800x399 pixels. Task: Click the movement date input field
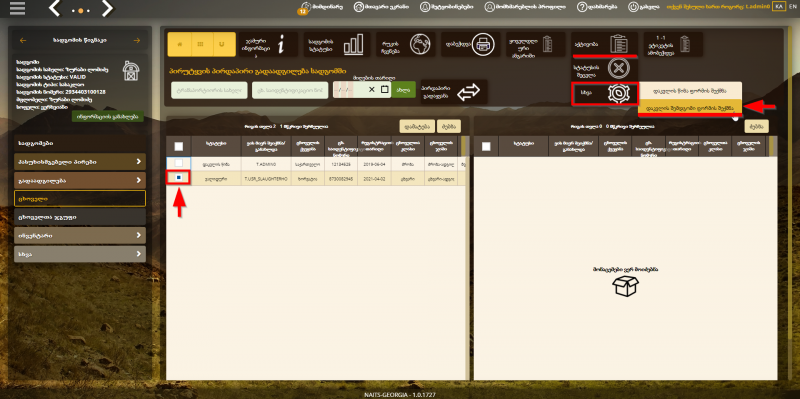349,90
